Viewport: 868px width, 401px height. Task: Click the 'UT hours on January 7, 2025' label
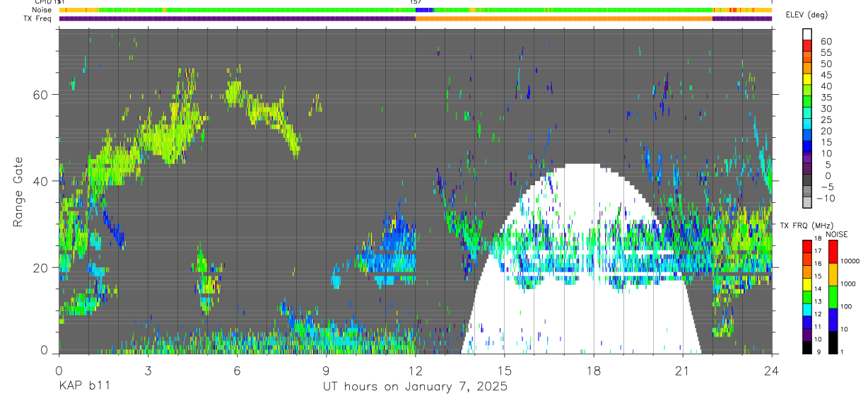[x=415, y=386]
